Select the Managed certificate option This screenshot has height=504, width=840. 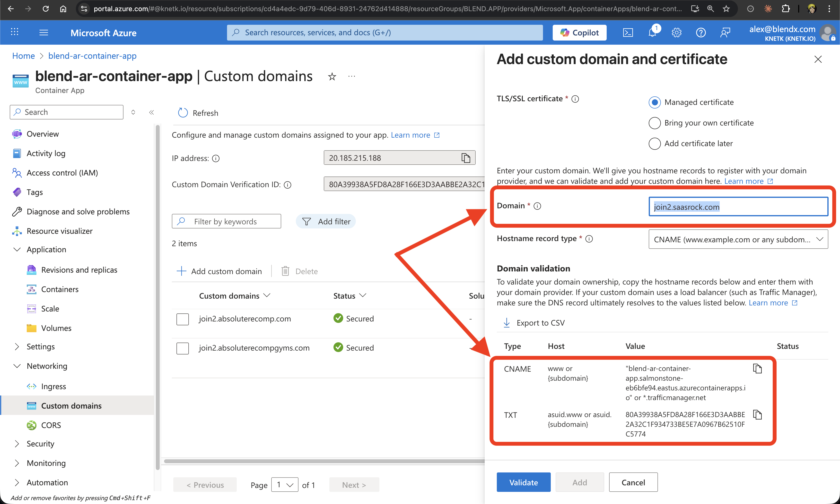coord(654,102)
